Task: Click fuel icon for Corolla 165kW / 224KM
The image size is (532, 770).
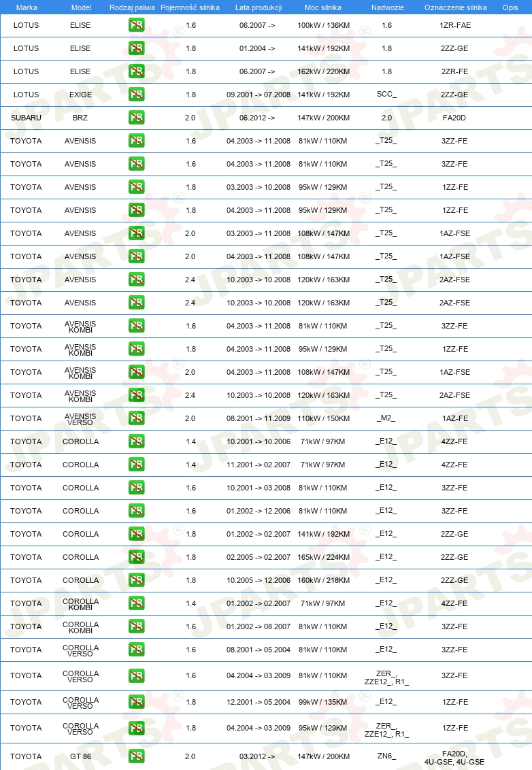Action: 137,557
